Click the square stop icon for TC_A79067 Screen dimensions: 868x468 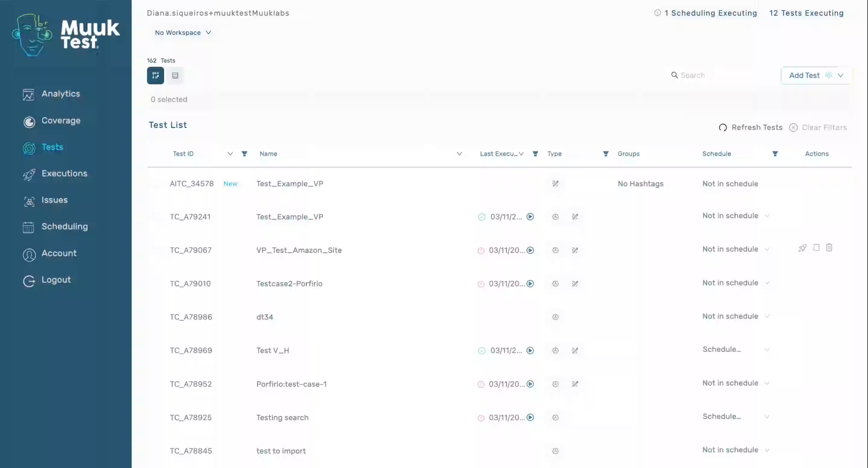click(816, 248)
